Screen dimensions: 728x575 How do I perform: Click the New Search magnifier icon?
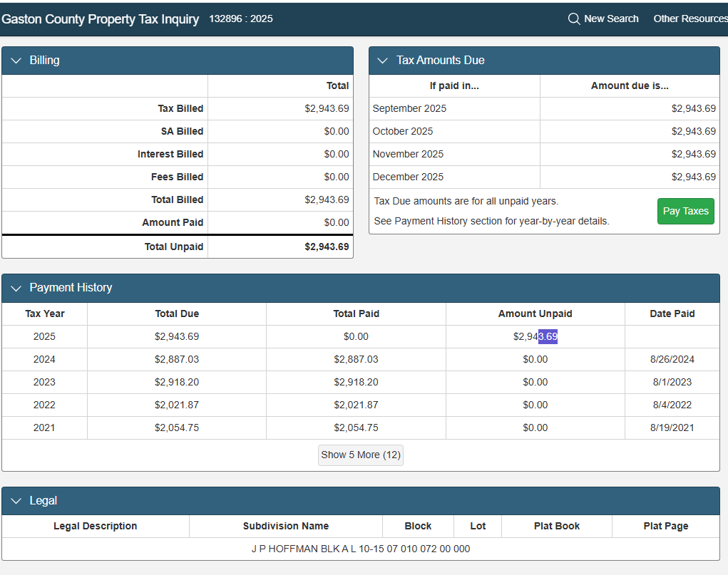pyautogui.click(x=574, y=19)
